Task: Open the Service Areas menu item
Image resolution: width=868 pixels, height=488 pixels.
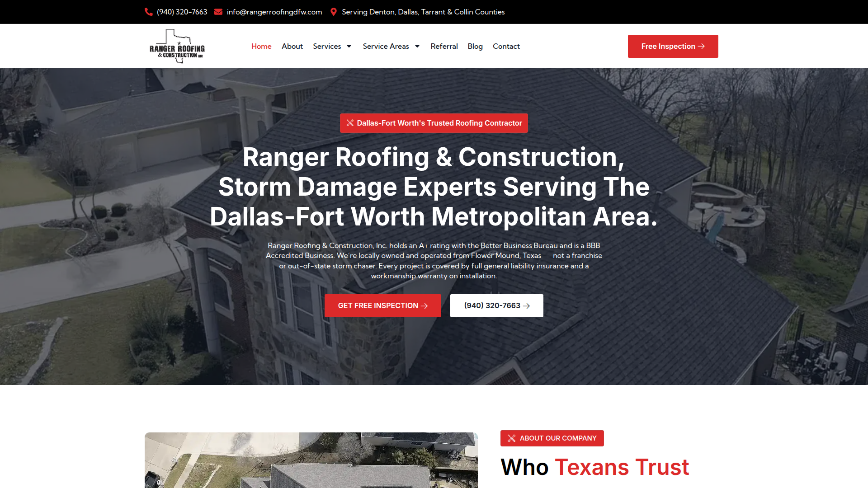Action: pyautogui.click(x=386, y=46)
